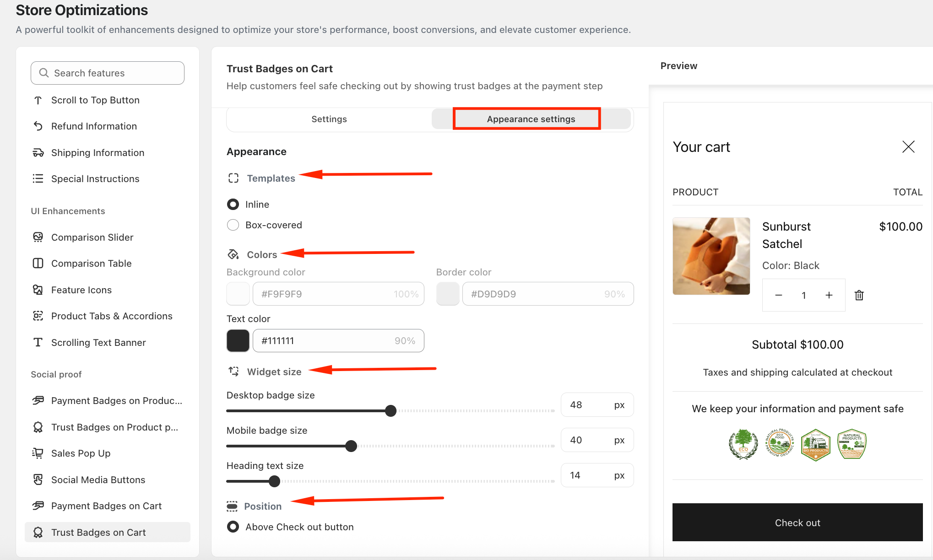Select the Box-covered template option

pyautogui.click(x=233, y=225)
